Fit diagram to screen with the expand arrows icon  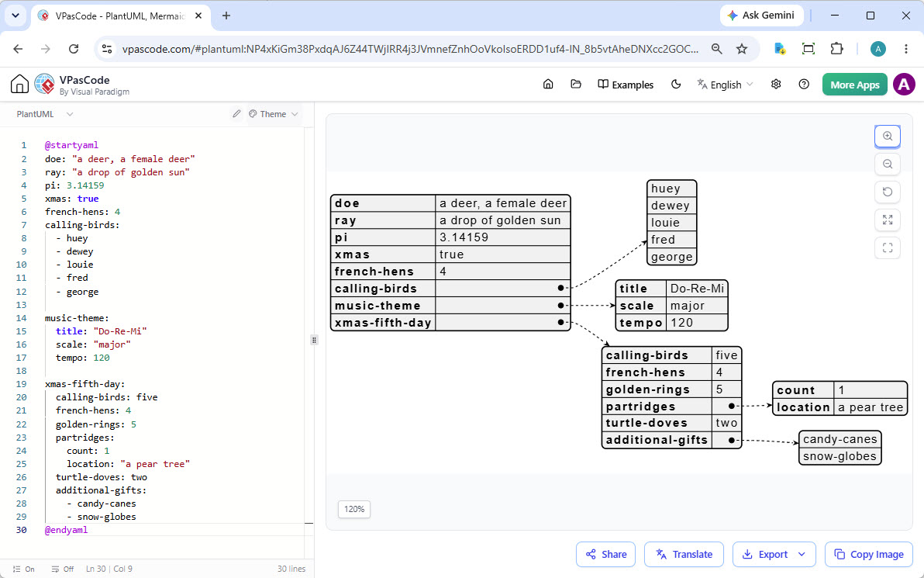pos(888,220)
